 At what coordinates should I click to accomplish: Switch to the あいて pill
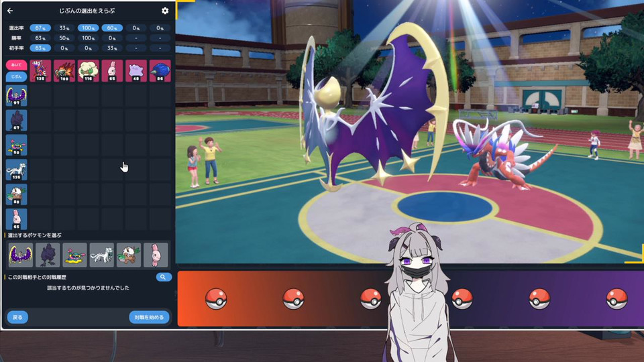(x=16, y=65)
